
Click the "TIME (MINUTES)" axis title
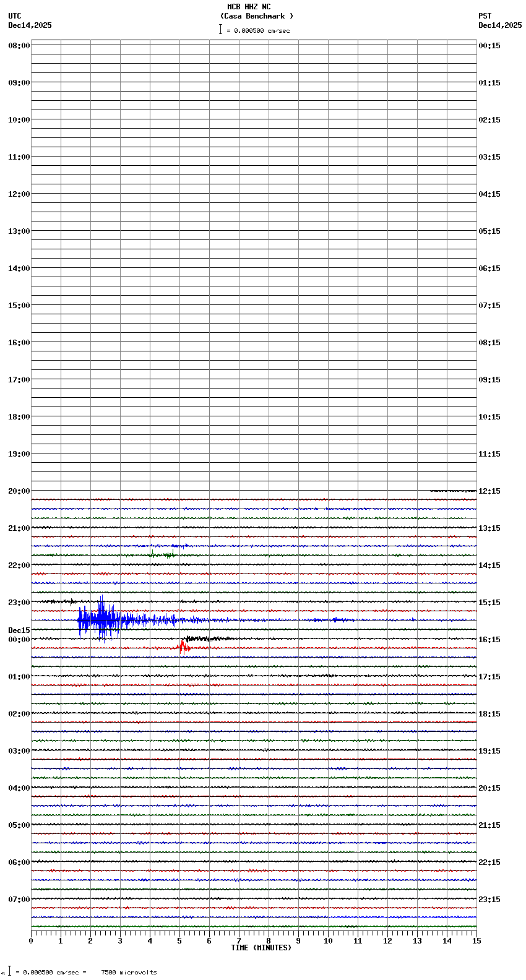coord(261,948)
